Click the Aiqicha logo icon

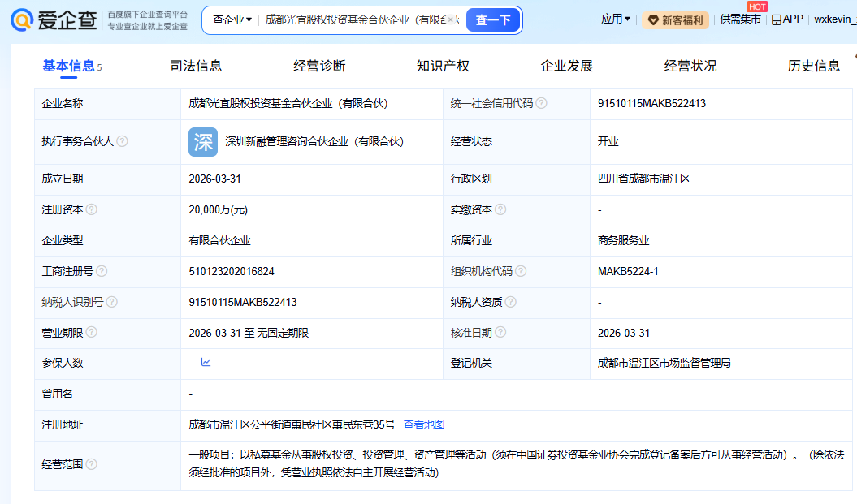pyautogui.click(x=21, y=20)
